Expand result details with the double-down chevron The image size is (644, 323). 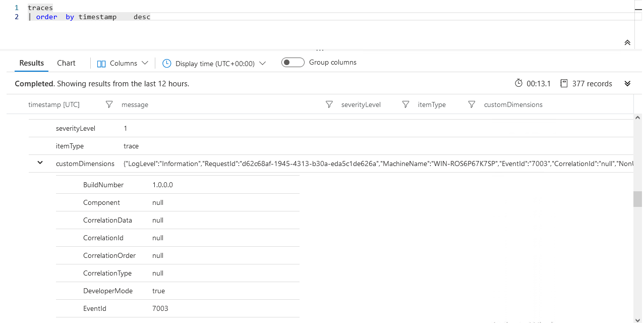[x=627, y=83]
